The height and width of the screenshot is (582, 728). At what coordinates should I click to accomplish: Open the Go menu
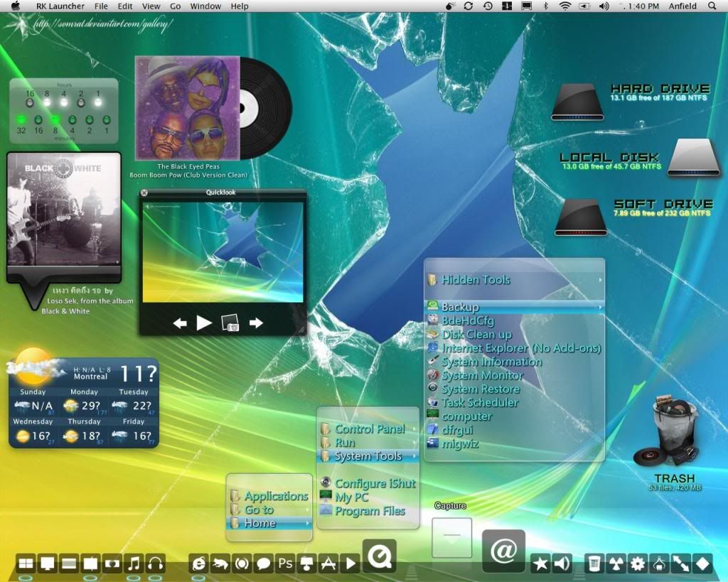tap(176, 6)
